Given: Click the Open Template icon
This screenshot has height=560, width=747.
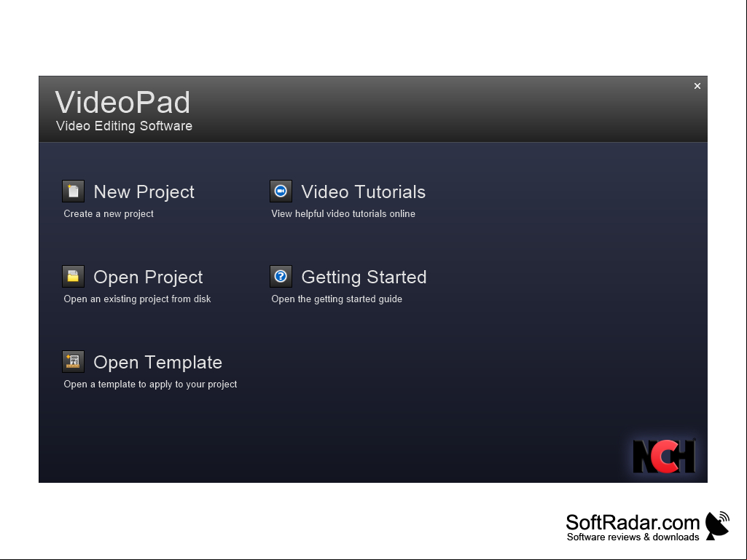Looking at the screenshot, I should 74,362.
